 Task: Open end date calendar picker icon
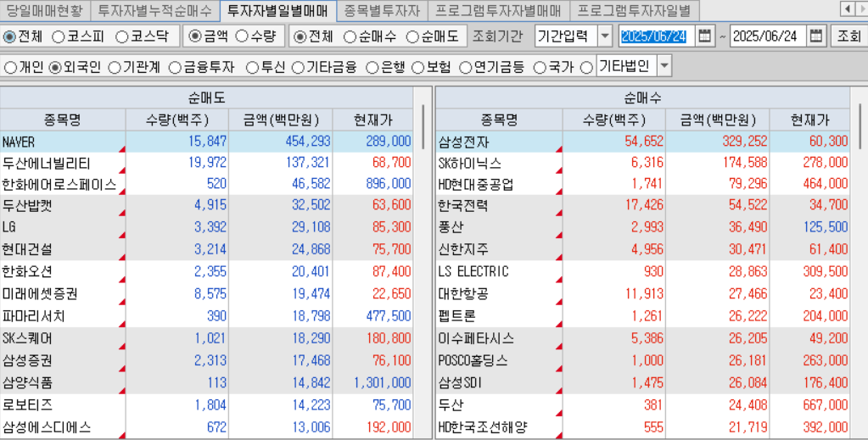click(815, 36)
